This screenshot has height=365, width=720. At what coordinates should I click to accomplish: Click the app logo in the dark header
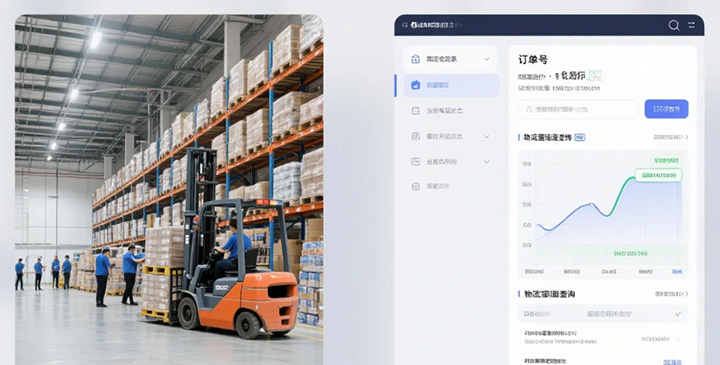click(x=414, y=25)
